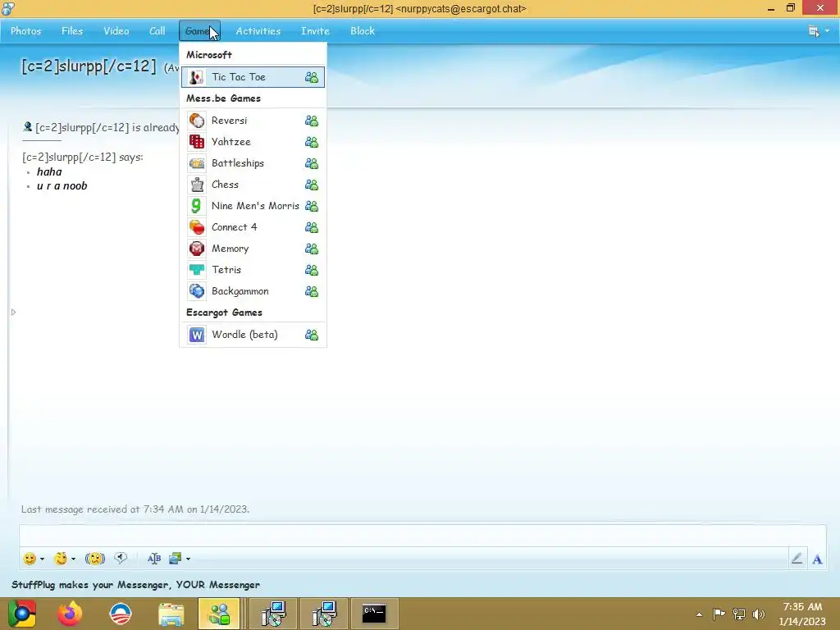Image resolution: width=840 pixels, height=630 pixels.
Task: Open File Explorer from the taskbar
Action: (171, 614)
